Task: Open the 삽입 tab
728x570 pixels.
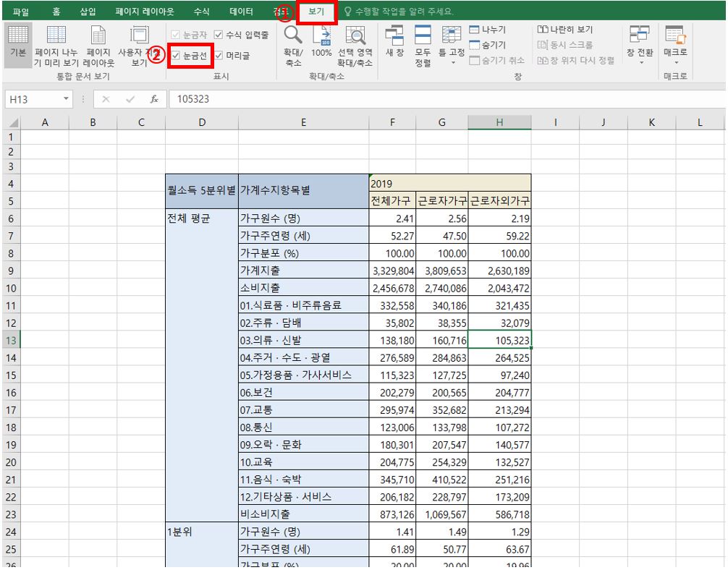Action: 88,11
